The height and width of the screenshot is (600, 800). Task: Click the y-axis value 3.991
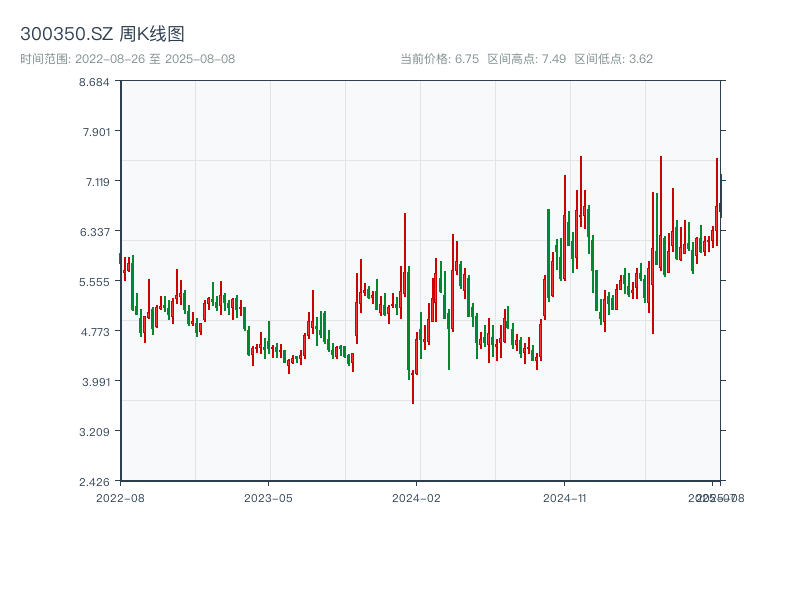96,382
